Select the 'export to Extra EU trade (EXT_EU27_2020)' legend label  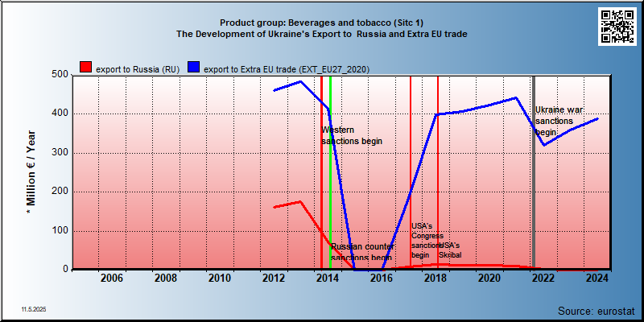point(287,70)
